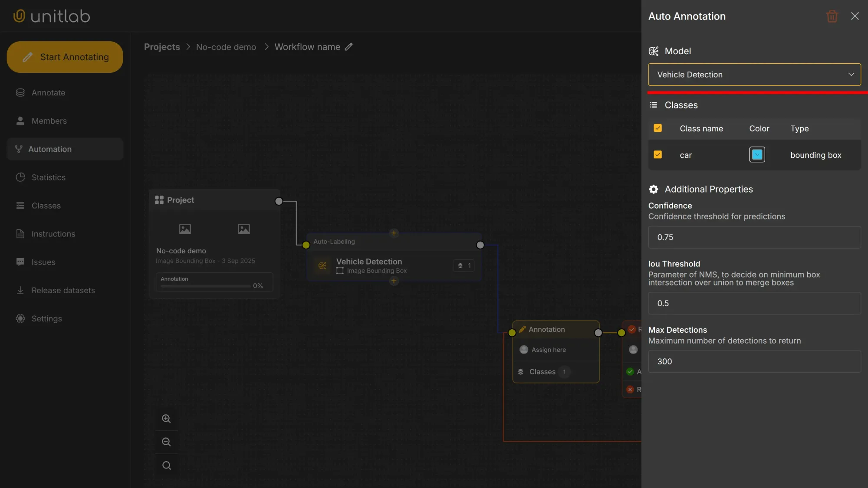Open the Issues panel icon

point(20,262)
